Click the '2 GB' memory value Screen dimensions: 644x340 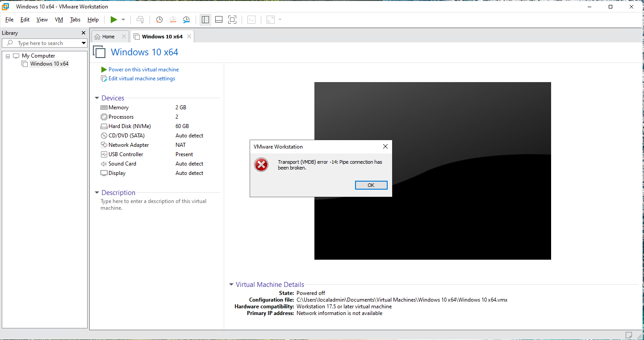click(181, 108)
